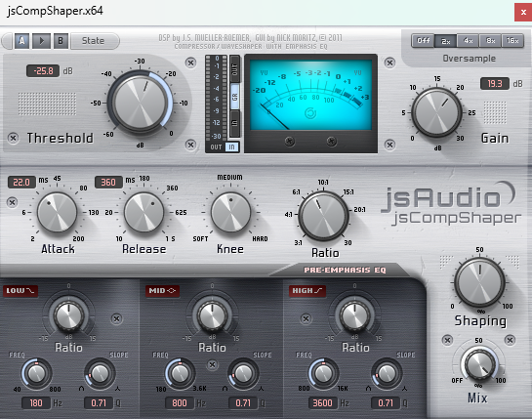
Task: Toggle the LOW band shelf button
Action: click(x=20, y=291)
